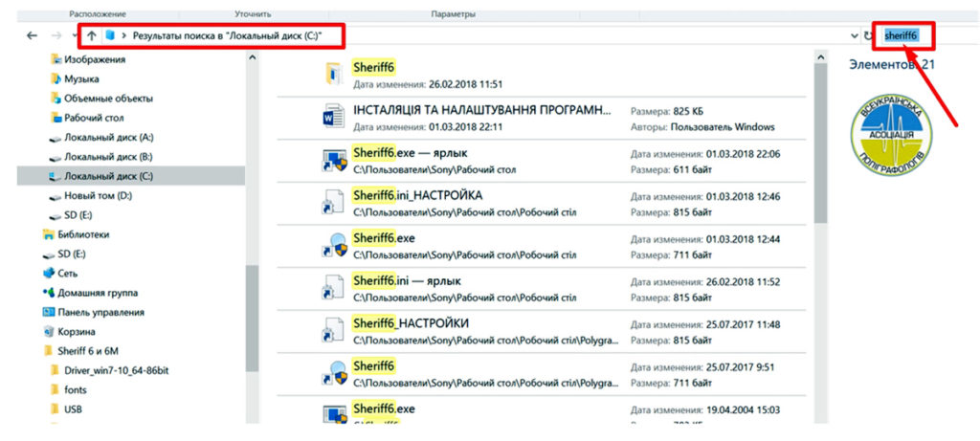Open Панель управления from the sidebar
This screenshot has width=980, height=441.
click(100, 312)
